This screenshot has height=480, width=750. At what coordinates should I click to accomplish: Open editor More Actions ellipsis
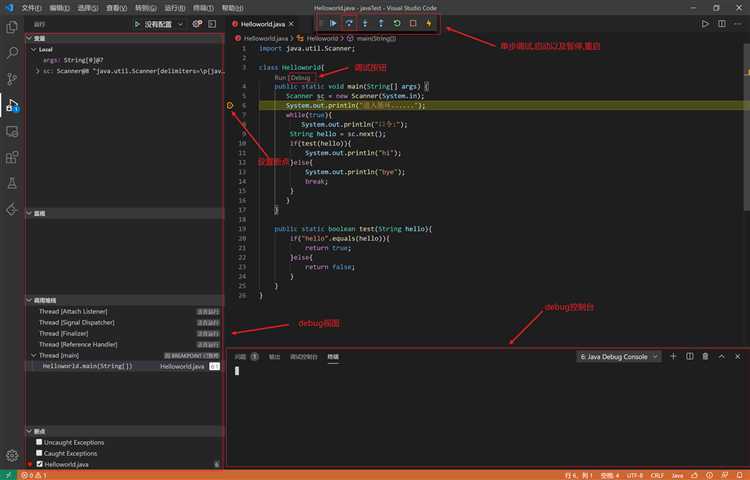click(737, 23)
